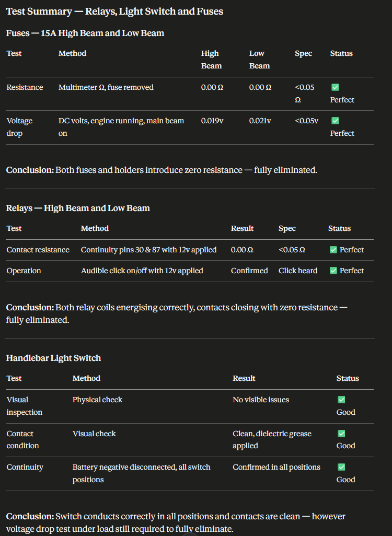Click 'Visual inspection' test cell
The height and width of the screenshot is (536, 392).
pyautogui.click(x=24, y=406)
